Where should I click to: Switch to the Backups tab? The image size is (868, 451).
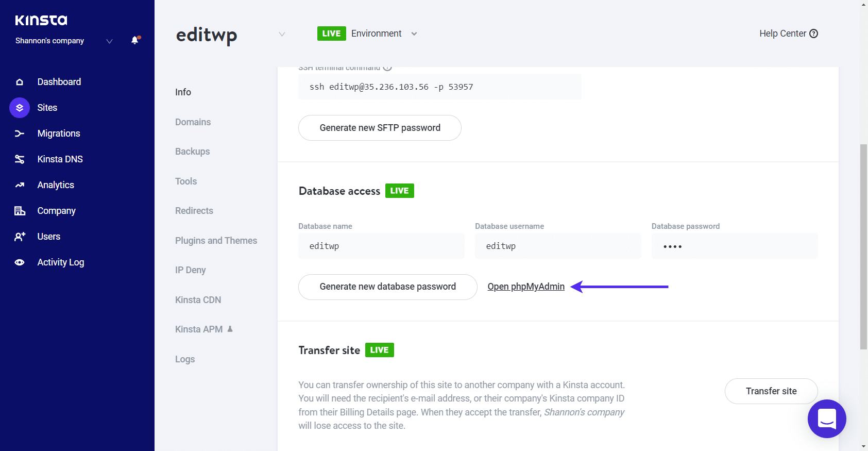coord(193,152)
